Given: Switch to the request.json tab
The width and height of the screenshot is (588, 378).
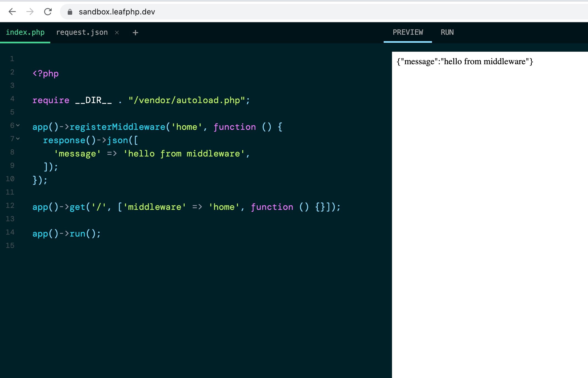Looking at the screenshot, I should tap(82, 32).
